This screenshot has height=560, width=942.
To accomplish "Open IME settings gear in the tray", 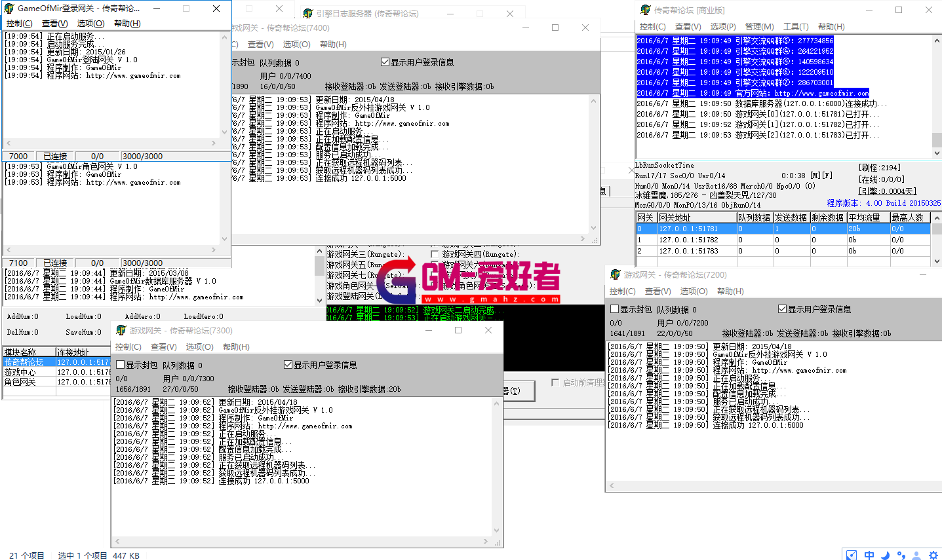I will coord(933,555).
